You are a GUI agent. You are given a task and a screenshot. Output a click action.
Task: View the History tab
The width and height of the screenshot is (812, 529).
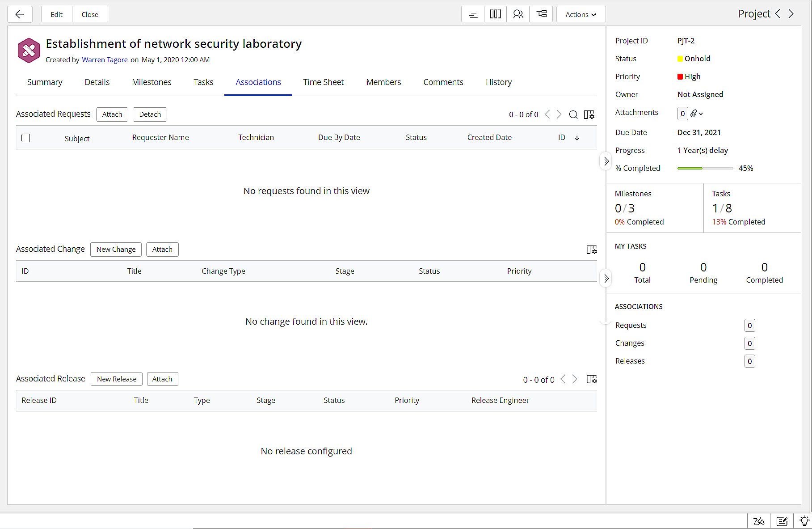[499, 82]
